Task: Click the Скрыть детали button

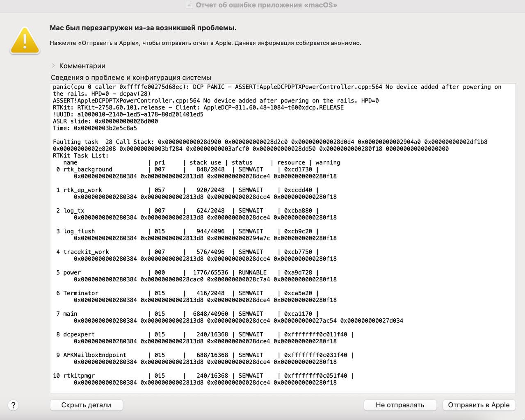Action: point(86,405)
